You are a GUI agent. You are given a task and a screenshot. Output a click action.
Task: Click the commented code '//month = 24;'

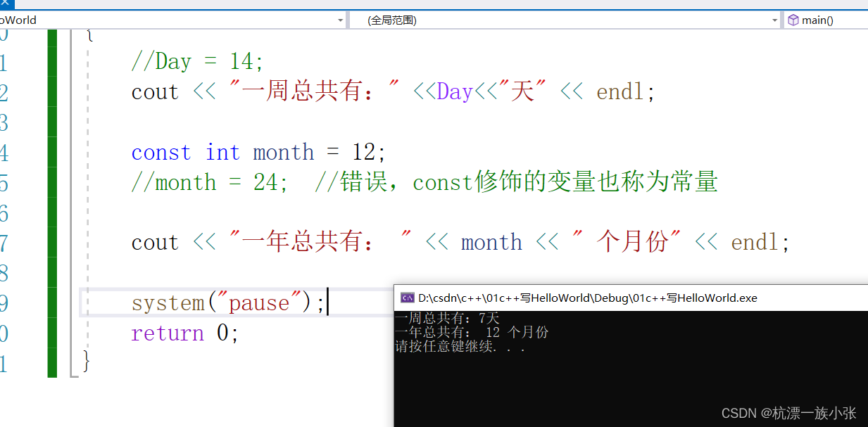[209, 183]
